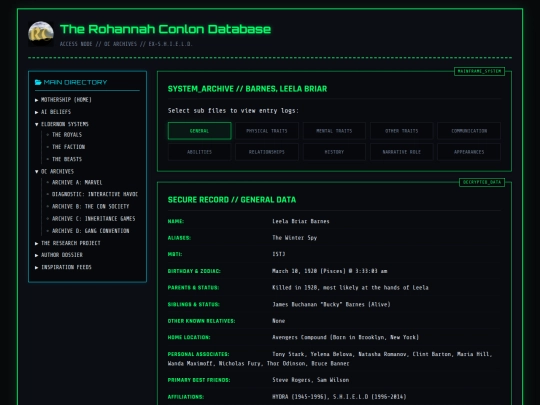Click The Rohannah Conlon Database title
This screenshot has height=405, width=540.
(x=165, y=29)
